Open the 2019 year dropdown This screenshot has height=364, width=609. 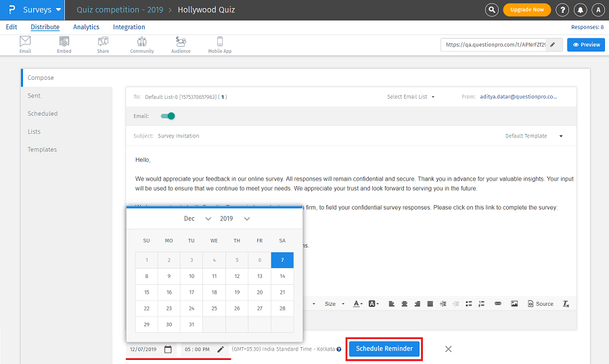click(235, 219)
